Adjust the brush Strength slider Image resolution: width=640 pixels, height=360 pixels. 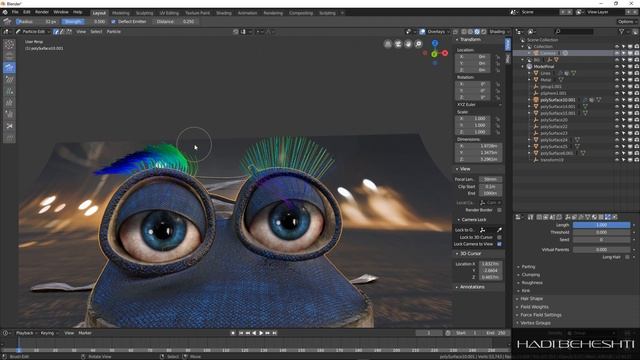coord(85,22)
